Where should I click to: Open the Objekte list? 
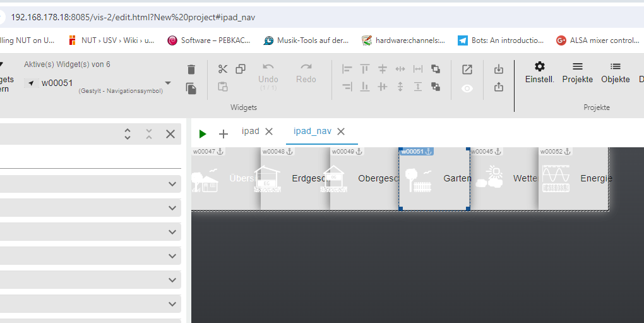[615, 72]
